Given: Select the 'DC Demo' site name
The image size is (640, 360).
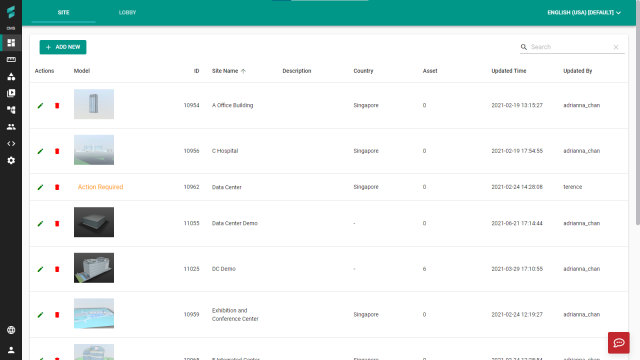Looking at the screenshot, I should click(x=224, y=269).
